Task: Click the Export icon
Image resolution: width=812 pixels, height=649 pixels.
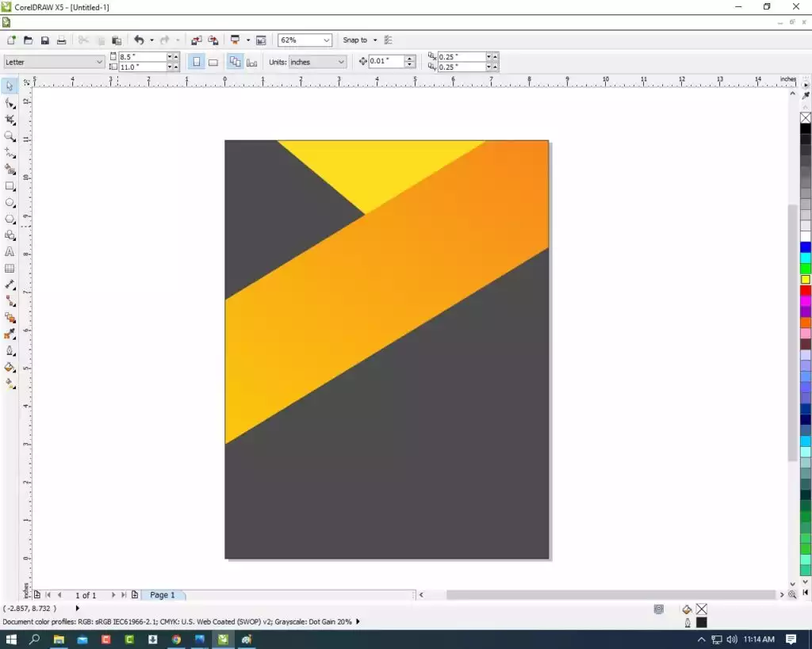Action: (x=213, y=40)
